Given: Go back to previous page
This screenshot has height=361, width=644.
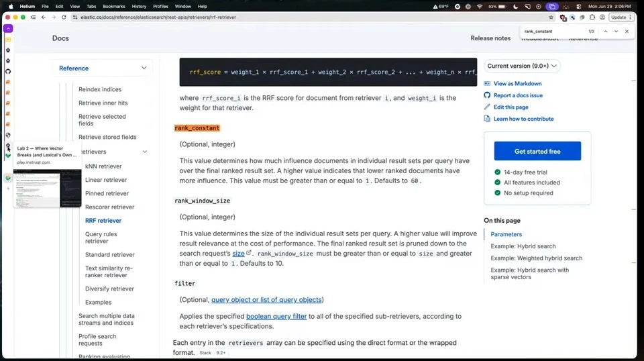Looking at the screenshot, I should click(44, 17).
